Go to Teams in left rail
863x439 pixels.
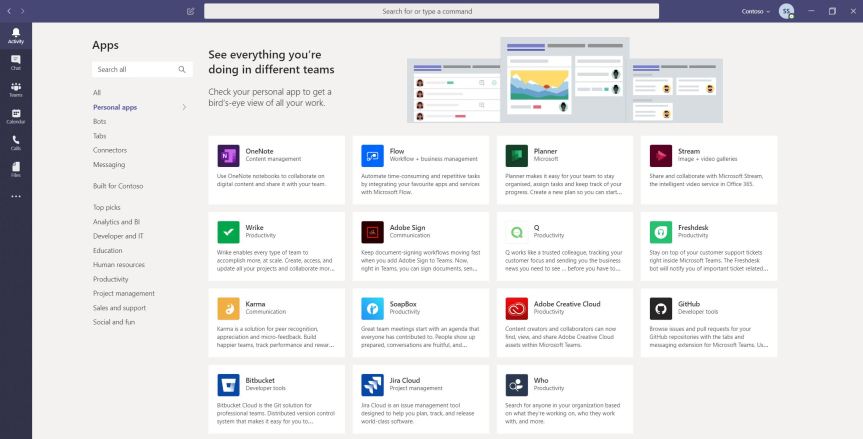point(15,89)
